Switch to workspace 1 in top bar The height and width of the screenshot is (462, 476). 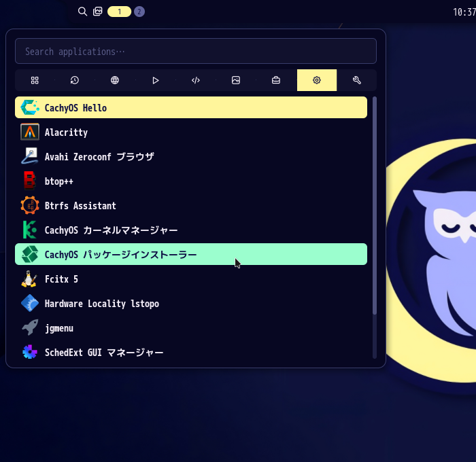coord(119,12)
